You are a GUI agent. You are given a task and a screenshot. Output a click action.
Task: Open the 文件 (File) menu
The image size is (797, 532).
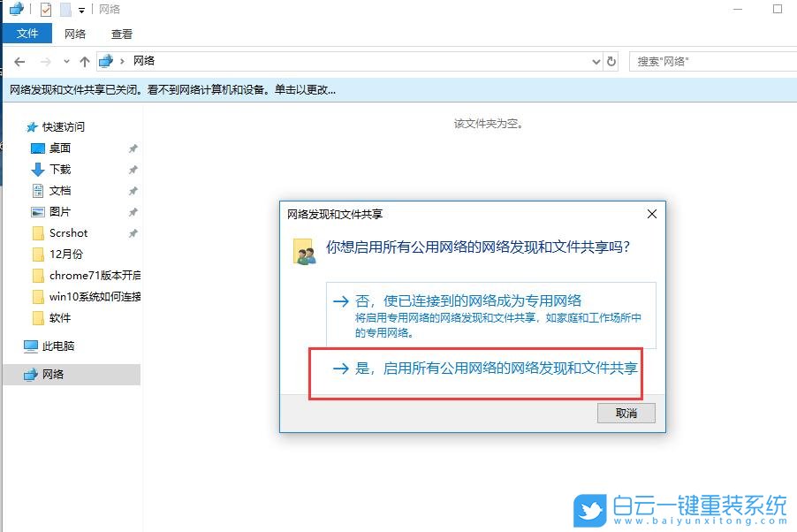(x=27, y=34)
